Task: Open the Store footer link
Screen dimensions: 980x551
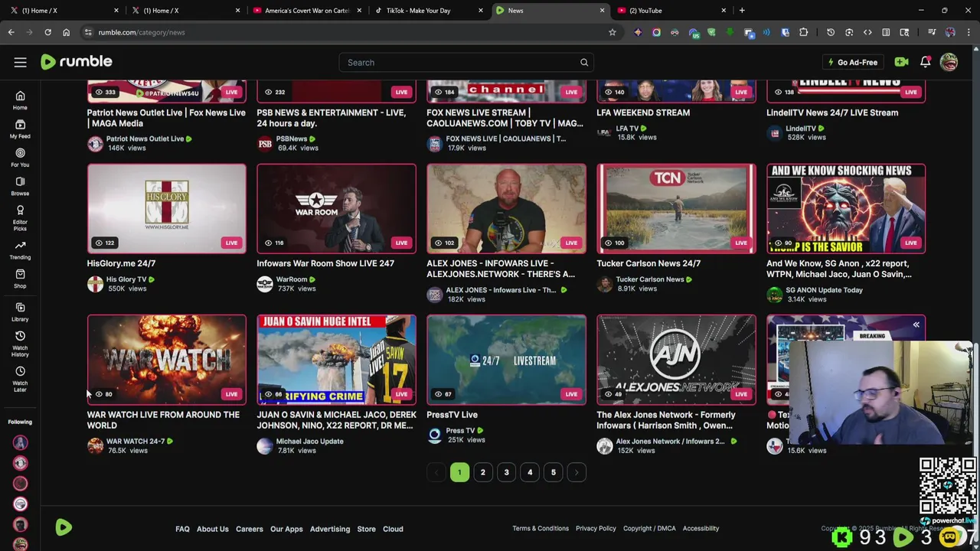Action: (x=366, y=529)
